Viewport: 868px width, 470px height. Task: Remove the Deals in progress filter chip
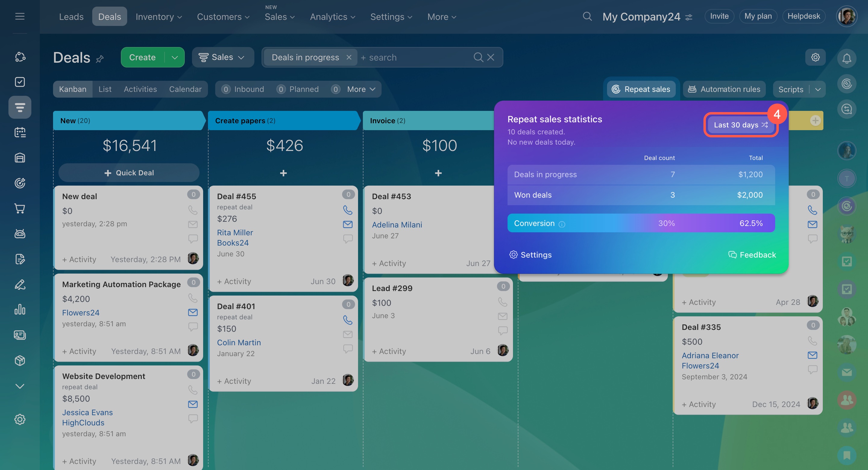tap(349, 57)
